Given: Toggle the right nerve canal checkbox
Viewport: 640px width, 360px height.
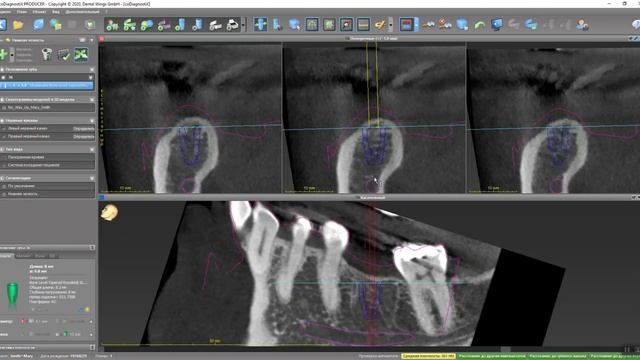Looking at the screenshot, I should tap(4, 136).
